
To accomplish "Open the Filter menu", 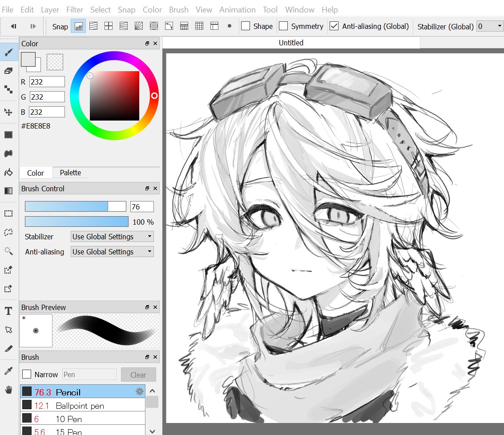I will pyautogui.click(x=75, y=10).
